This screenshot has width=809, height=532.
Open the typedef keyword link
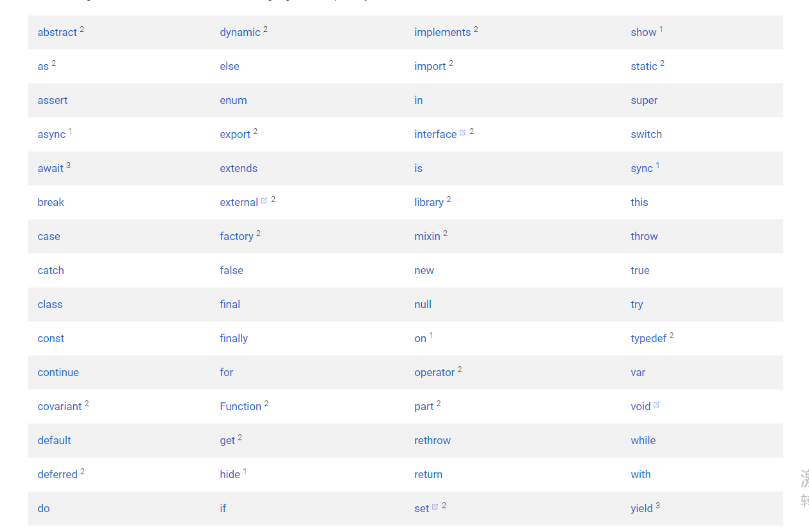pos(648,338)
